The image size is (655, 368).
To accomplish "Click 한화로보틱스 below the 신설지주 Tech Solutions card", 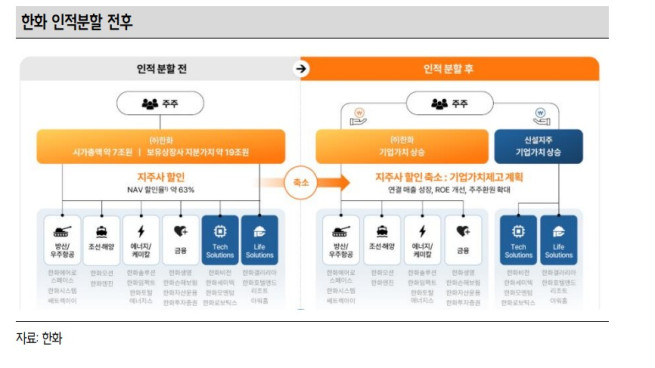I will (518, 302).
